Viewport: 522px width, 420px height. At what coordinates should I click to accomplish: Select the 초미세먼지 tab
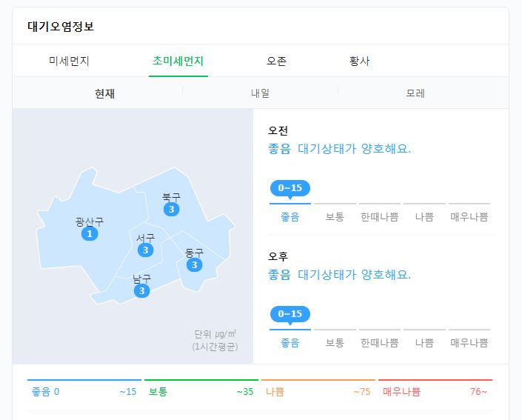[x=178, y=61]
